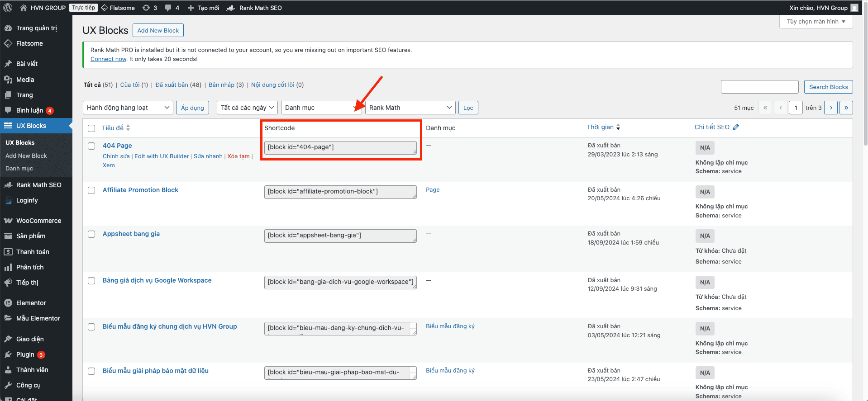Sort the table by Thời gian column
Viewport: 868px width, 401px height.
[600, 127]
